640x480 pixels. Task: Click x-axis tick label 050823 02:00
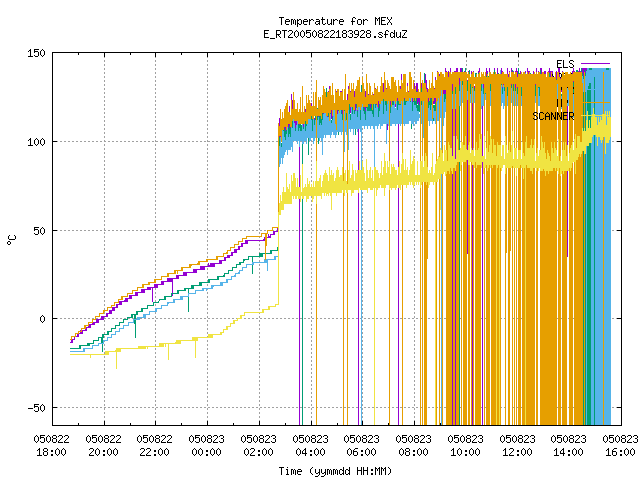tap(259, 446)
